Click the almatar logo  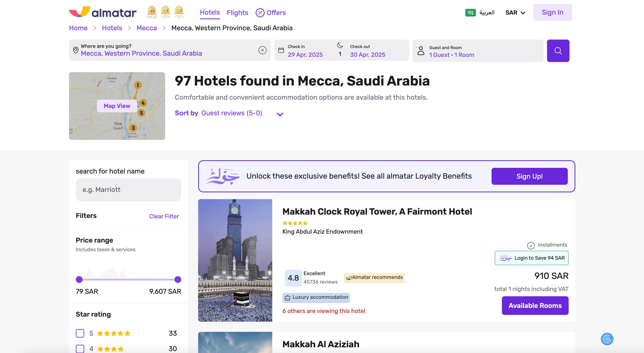tap(103, 12)
